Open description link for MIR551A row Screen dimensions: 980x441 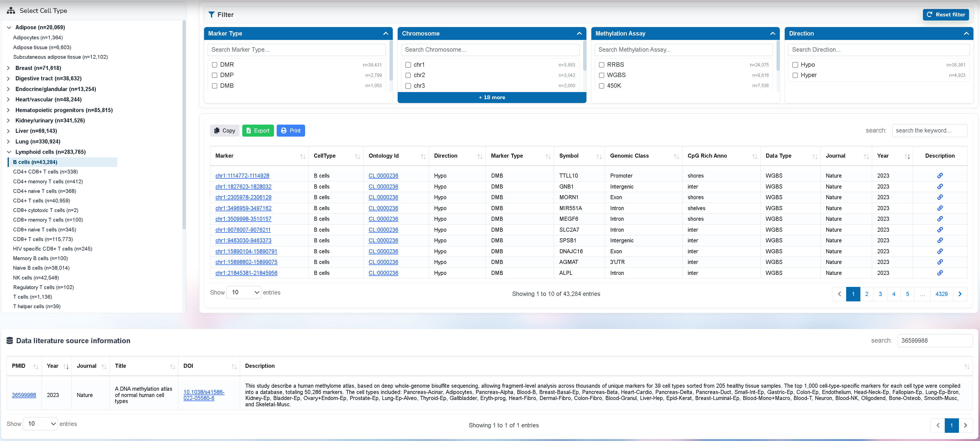tap(940, 208)
